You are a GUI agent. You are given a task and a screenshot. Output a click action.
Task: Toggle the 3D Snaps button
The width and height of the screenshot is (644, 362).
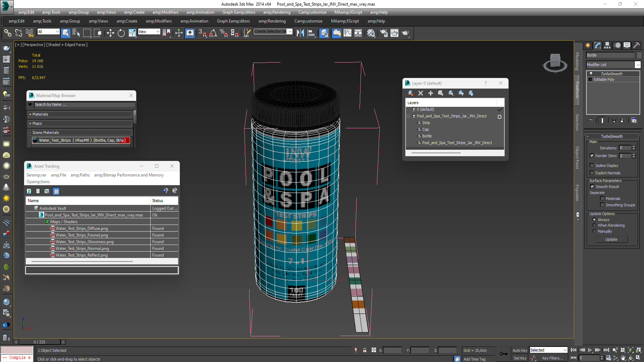tap(203, 33)
